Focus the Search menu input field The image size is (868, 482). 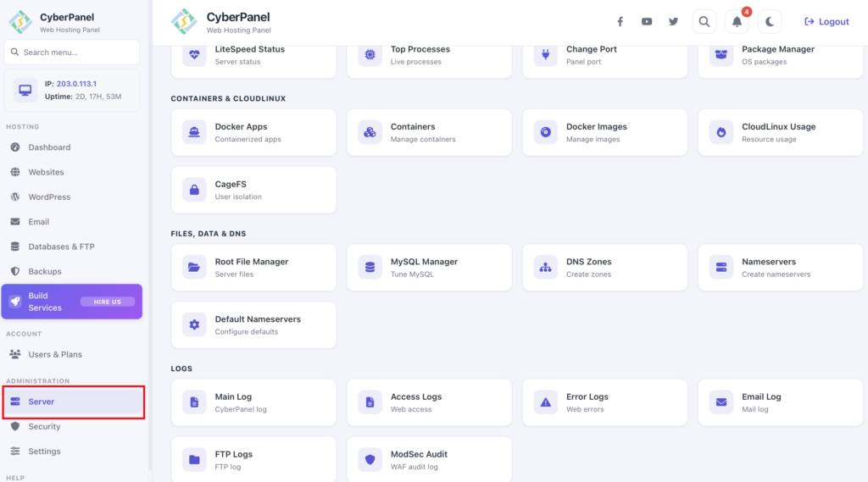click(72, 52)
